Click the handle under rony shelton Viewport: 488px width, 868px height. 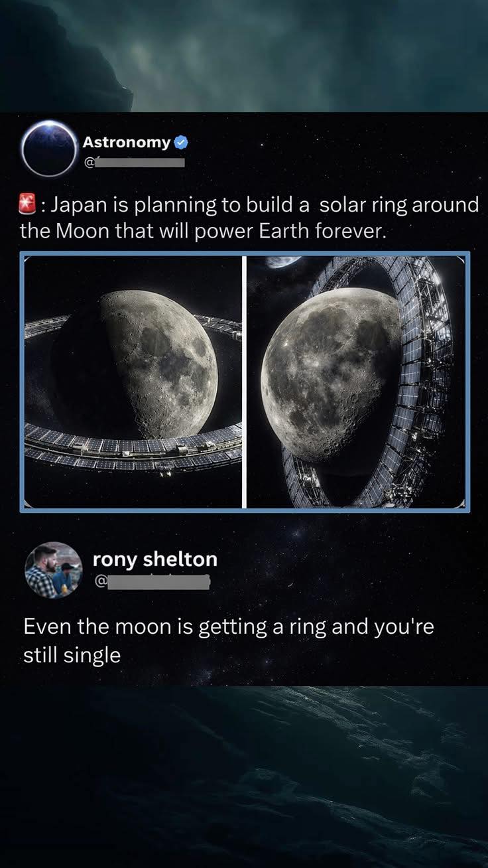pos(152,582)
